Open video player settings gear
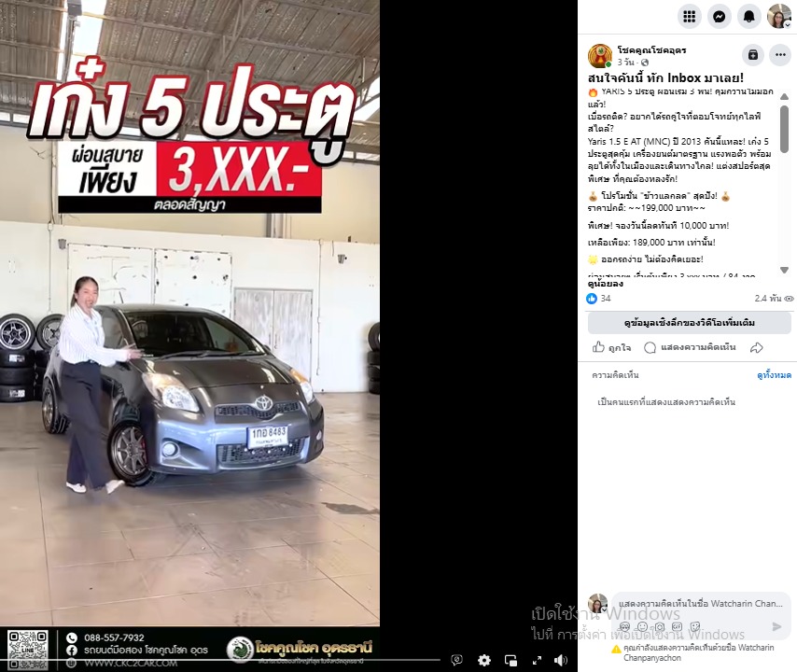This screenshot has width=797, height=672. point(483,660)
